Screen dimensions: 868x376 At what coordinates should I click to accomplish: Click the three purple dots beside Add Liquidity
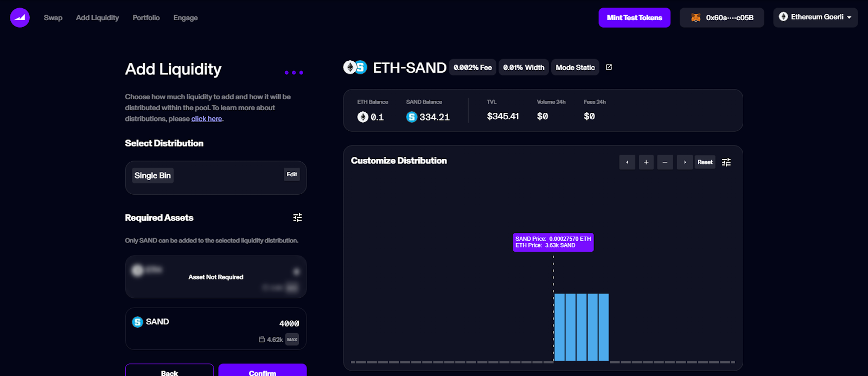click(x=294, y=73)
